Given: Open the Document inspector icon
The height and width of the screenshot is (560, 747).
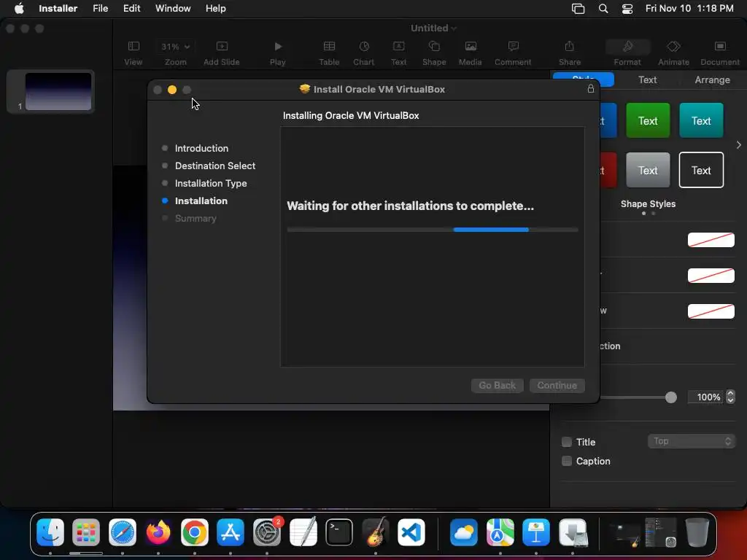Looking at the screenshot, I should pyautogui.click(x=720, y=47).
